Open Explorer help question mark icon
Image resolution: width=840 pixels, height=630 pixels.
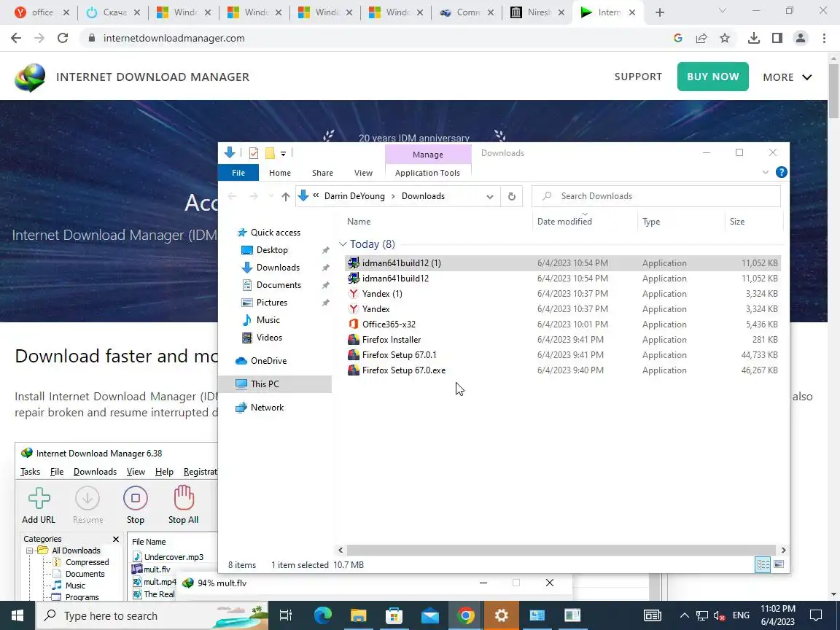click(x=782, y=173)
